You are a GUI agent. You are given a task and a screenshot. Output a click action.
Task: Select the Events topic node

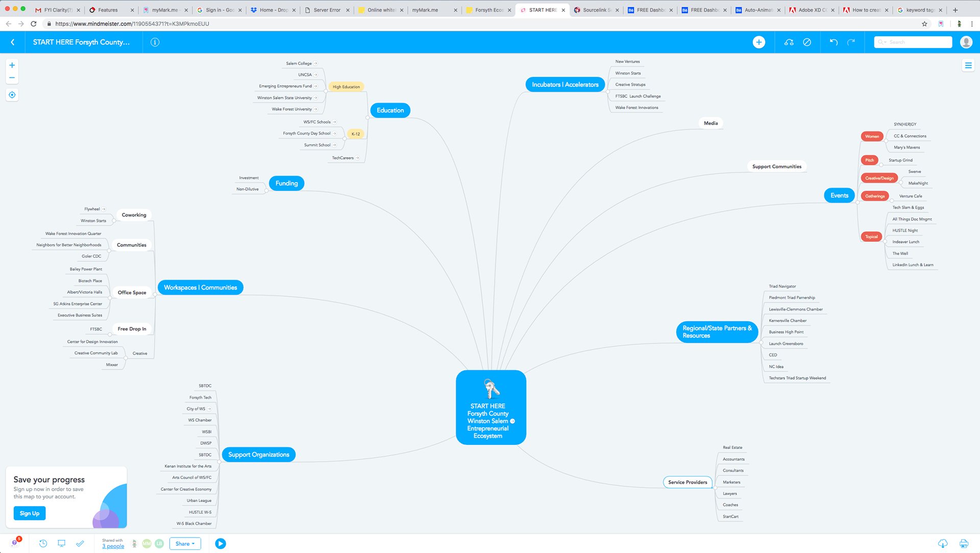pos(839,195)
